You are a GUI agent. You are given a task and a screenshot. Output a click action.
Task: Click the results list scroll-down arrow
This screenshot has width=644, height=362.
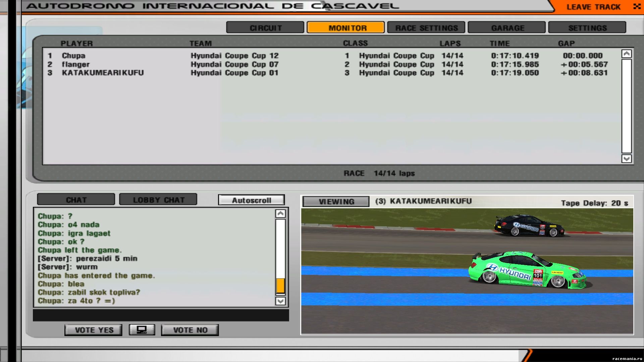click(x=627, y=159)
